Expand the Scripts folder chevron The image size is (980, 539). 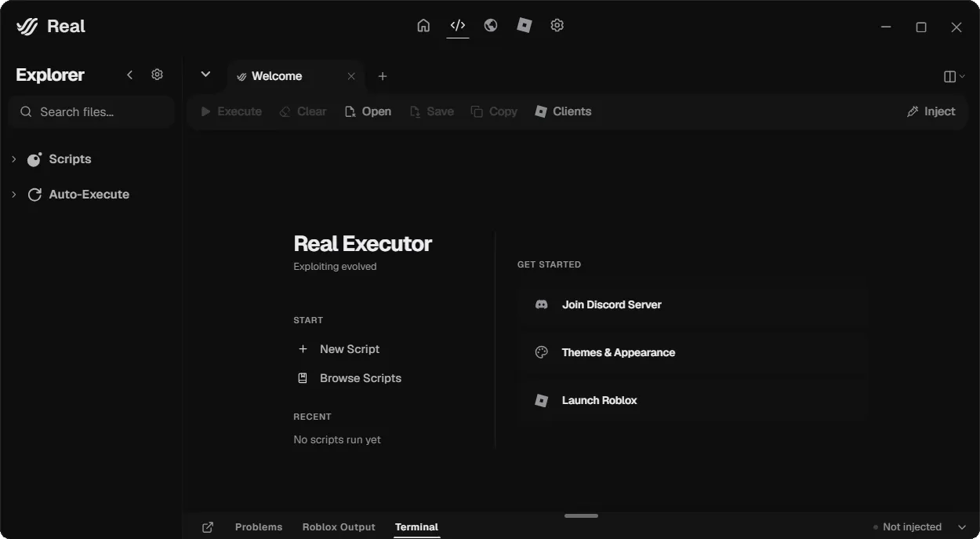tap(14, 159)
